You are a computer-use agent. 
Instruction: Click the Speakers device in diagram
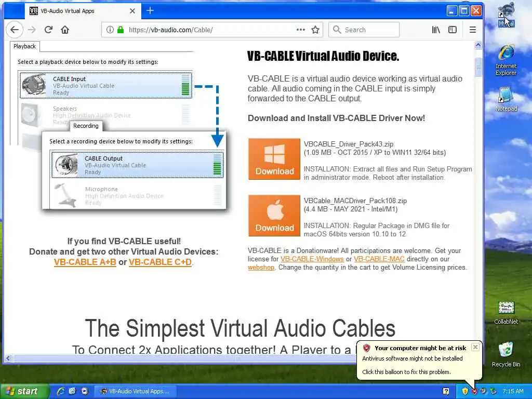pyautogui.click(x=106, y=115)
